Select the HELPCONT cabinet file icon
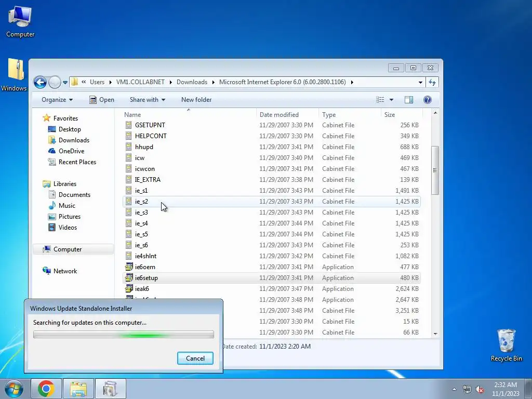Screen dimensions: 532x399 (129, 136)
